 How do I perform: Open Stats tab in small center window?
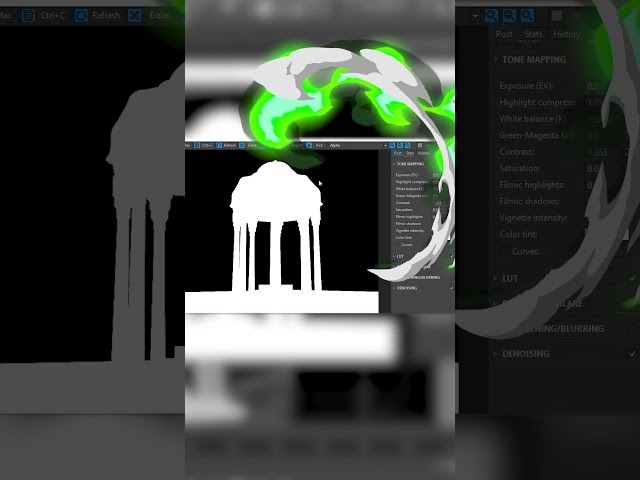point(410,153)
